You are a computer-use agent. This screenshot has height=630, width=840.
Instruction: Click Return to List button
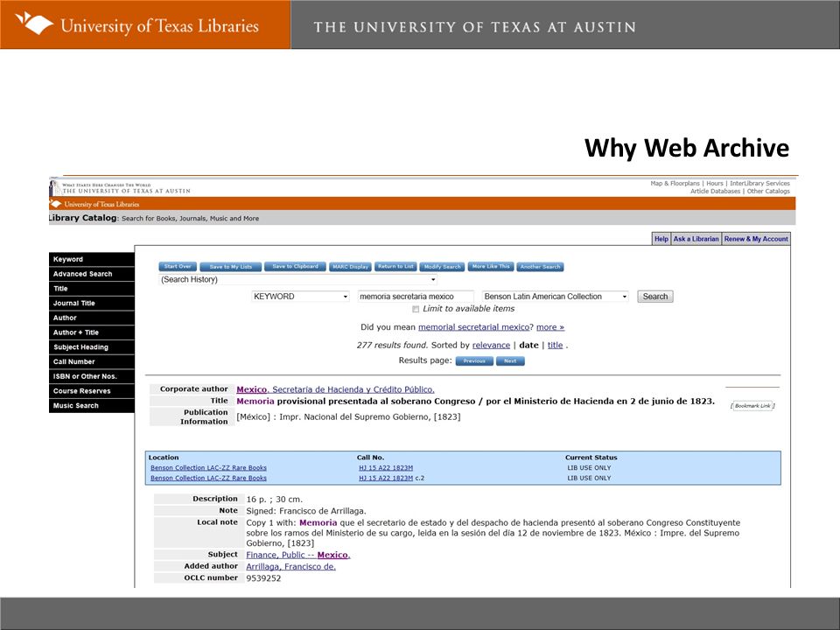point(395,267)
